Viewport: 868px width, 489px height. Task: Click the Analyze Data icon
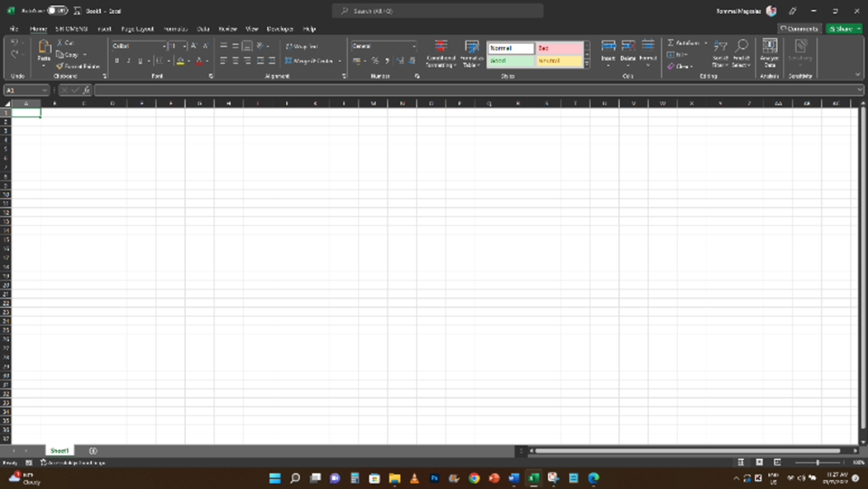point(770,46)
